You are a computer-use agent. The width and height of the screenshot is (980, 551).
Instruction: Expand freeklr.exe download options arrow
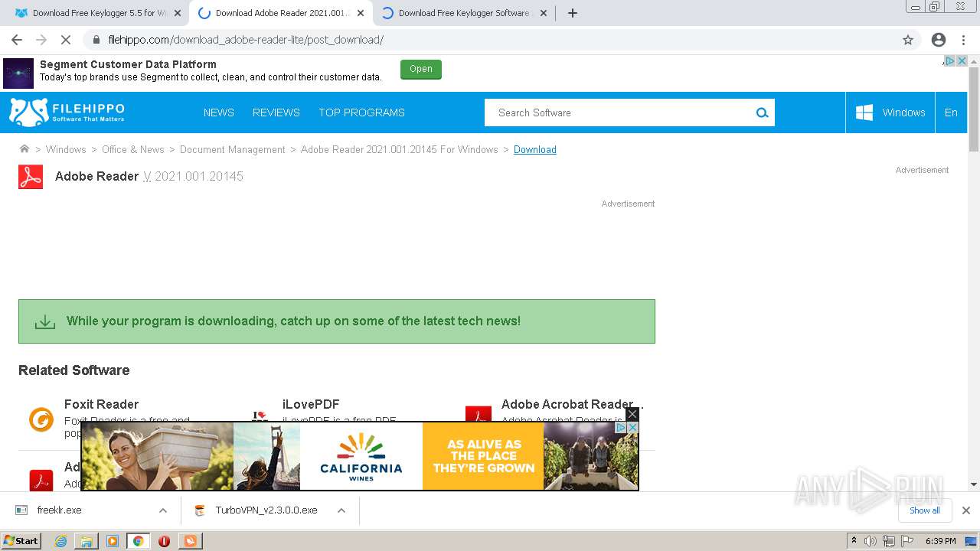163,510
